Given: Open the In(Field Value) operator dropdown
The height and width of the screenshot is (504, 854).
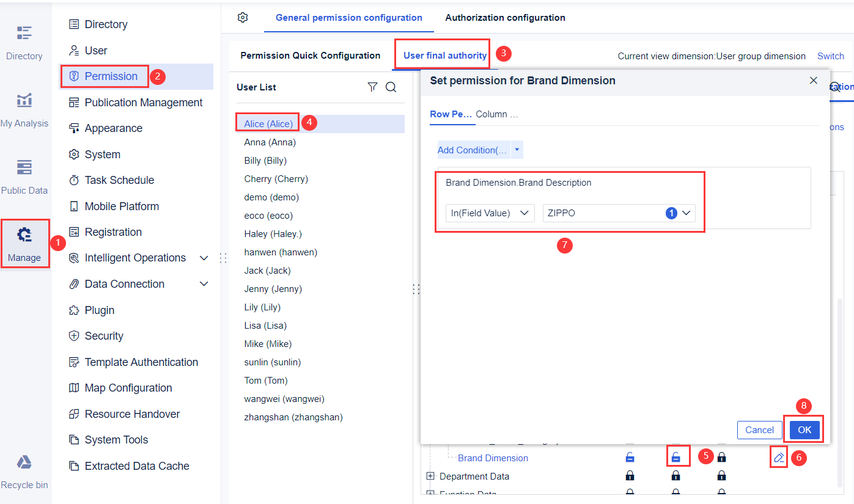Looking at the screenshot, I should pyautogui.click(x=490, y=213).
